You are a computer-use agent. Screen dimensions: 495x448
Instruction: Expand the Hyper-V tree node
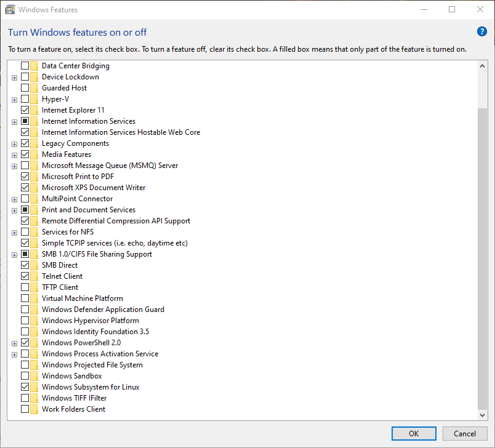pos(15,100)
